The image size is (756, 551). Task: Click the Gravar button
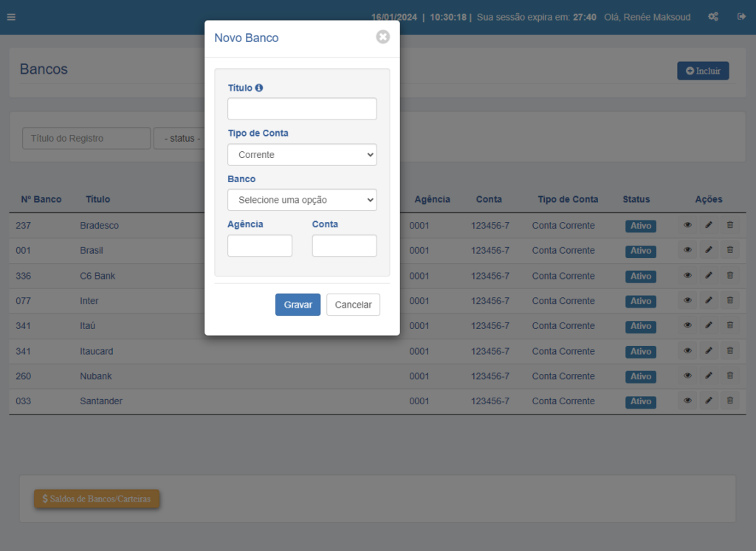pyautogui.click(x=298, y=305)
